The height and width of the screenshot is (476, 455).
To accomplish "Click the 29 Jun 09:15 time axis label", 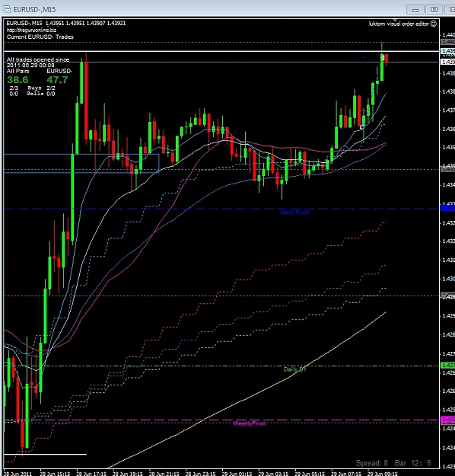I will coord(383,473).
